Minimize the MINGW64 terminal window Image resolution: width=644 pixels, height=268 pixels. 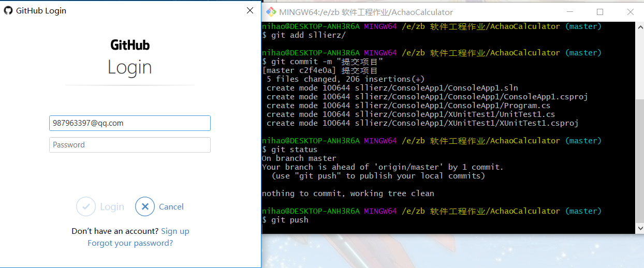pos(571,12)
